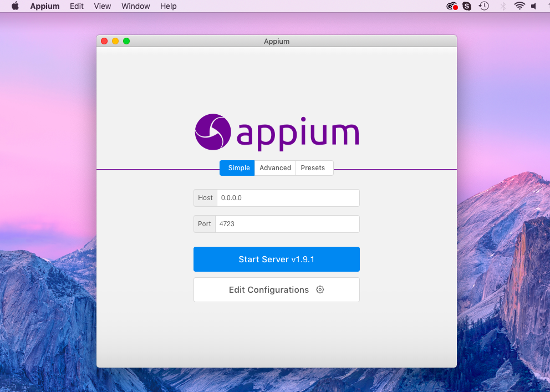
Task: Click the Creative Cloud menu bar icon
Action: (452, 6)
